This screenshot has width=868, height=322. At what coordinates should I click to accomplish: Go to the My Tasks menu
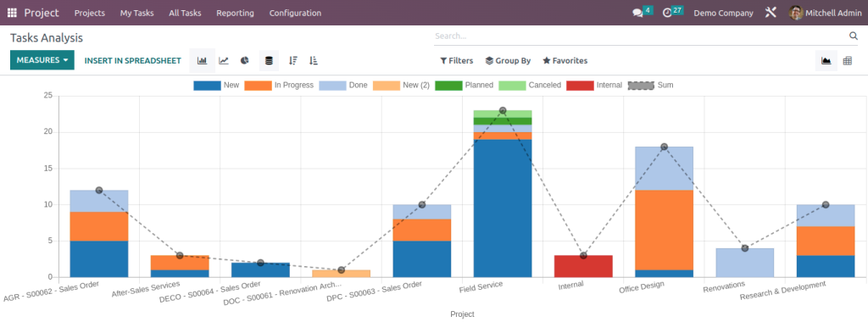pos(136,13)
